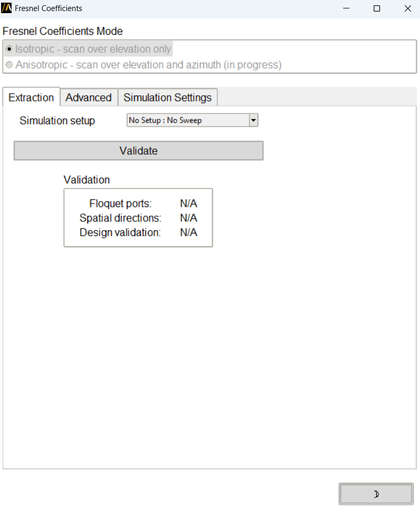The image size is (420, 517).
Task: Click the Spatial directions N/A value
Action: click(188, 218)
